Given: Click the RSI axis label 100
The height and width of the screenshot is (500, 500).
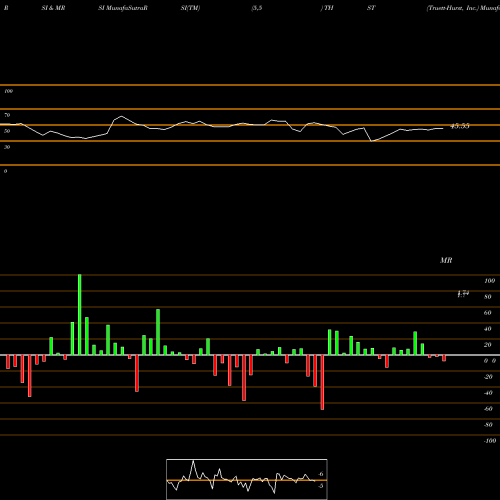Looking at the screenshot, I should click(x=8, y=91).
